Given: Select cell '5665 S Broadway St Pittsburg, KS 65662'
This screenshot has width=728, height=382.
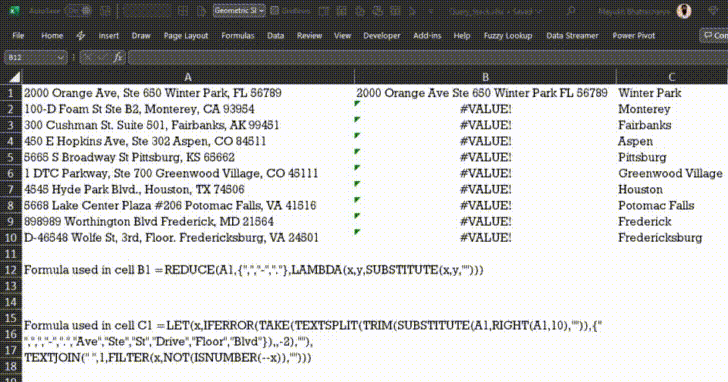Looking at the screenshot, I should click(x=188, y=157).
